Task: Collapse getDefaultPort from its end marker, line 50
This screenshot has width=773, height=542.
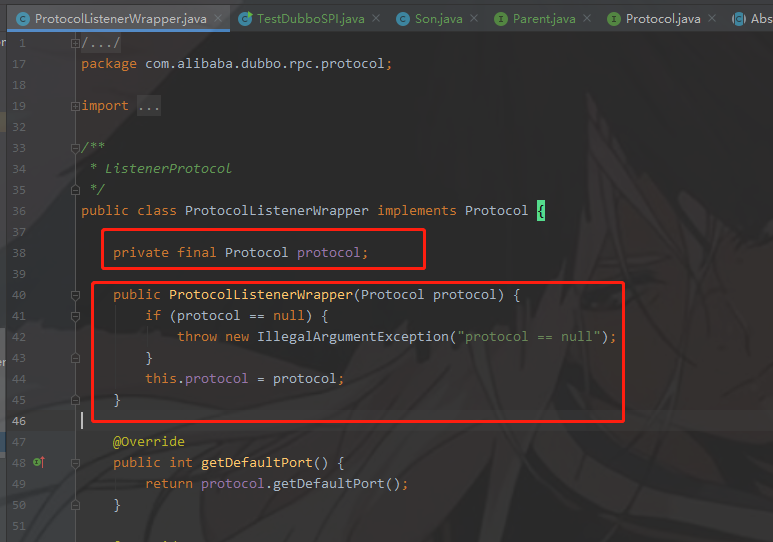Action: click(75, 505)
